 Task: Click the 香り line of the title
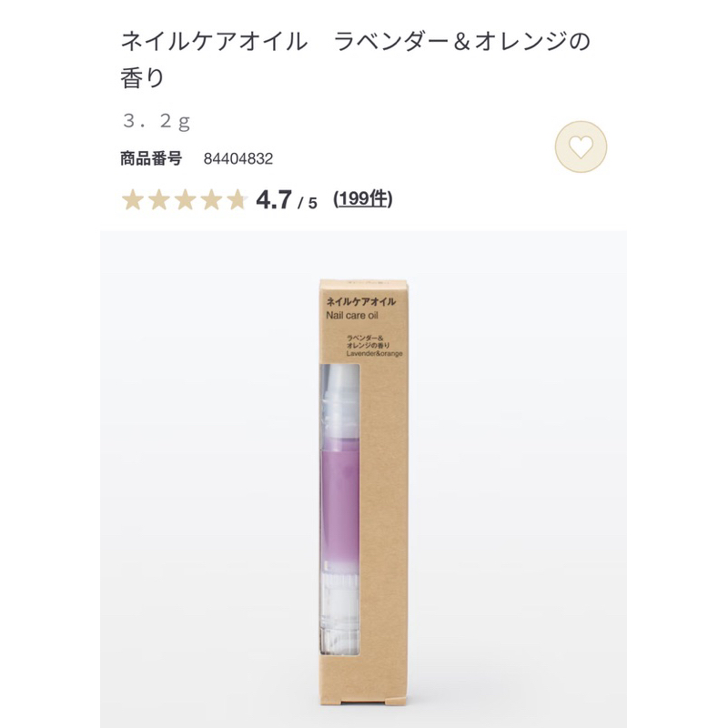pyautogui.click(x=143, y=77)
